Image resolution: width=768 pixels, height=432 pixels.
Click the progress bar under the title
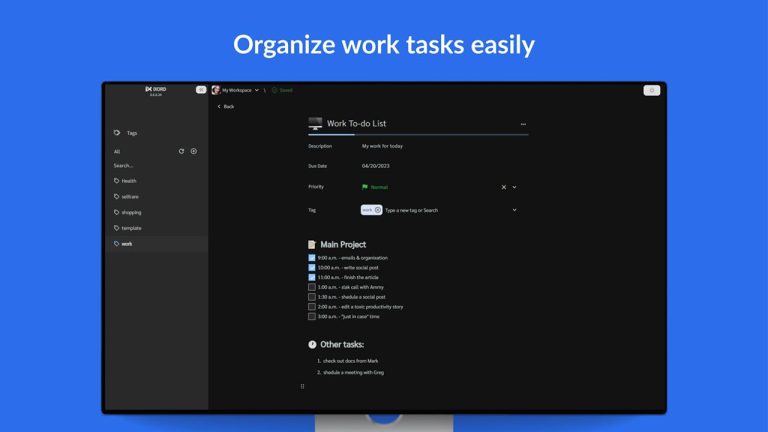coord(418,134)
